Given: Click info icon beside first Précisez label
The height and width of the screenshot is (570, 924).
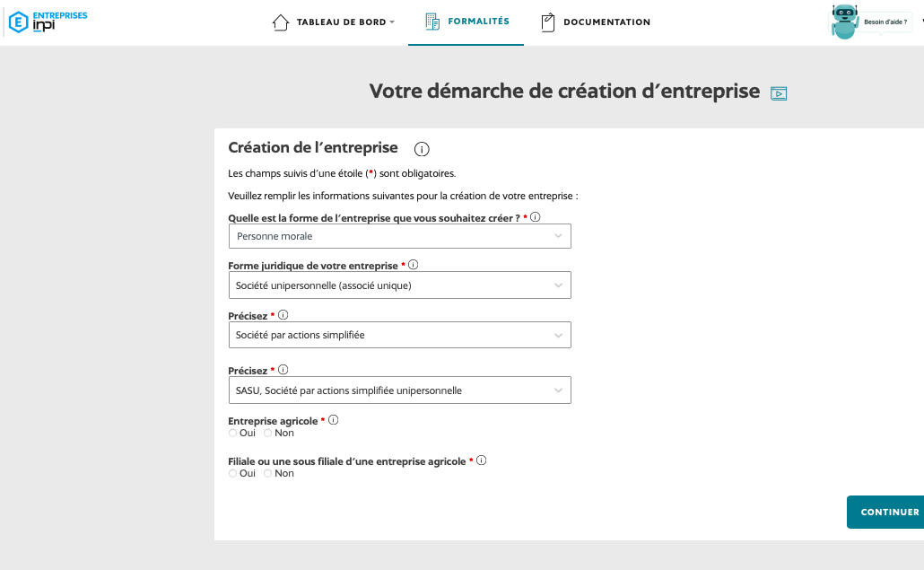Looking at the screenshot, I should (283, 315).
